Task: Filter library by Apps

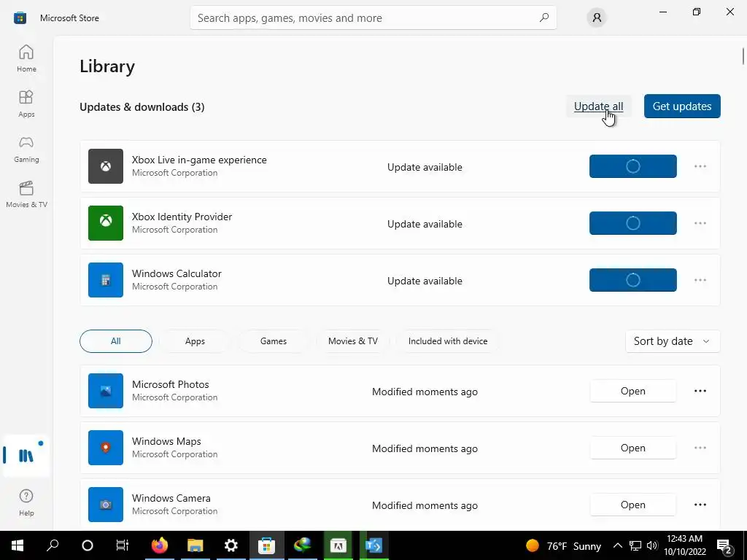Action: pos(195,341)
